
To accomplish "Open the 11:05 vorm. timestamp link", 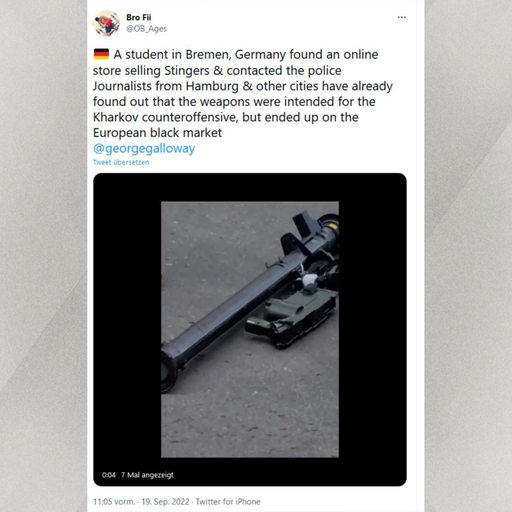I will 114,502.
